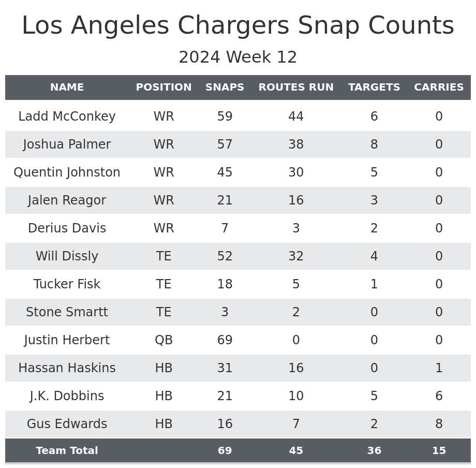Image resolution: width=476 pixels, height=468 pixels.
Task: Sort by the SNAPS column header
Action: 225,87
